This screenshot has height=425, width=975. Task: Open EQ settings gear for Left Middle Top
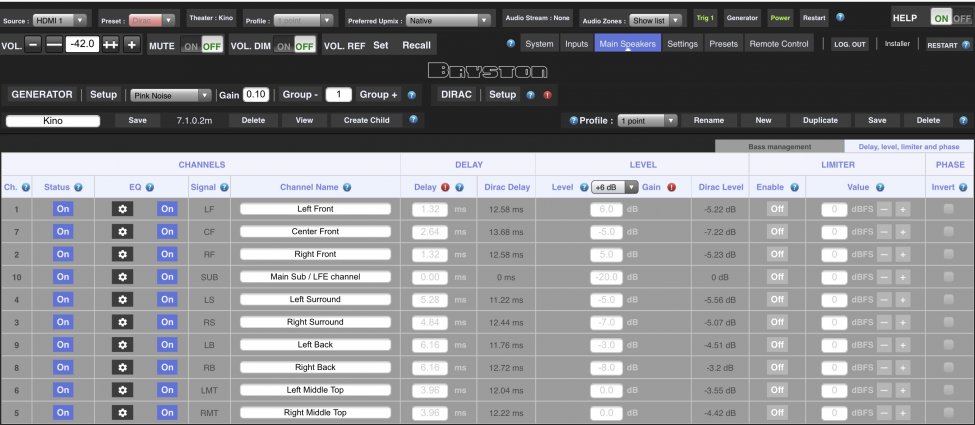click(122, 390)
